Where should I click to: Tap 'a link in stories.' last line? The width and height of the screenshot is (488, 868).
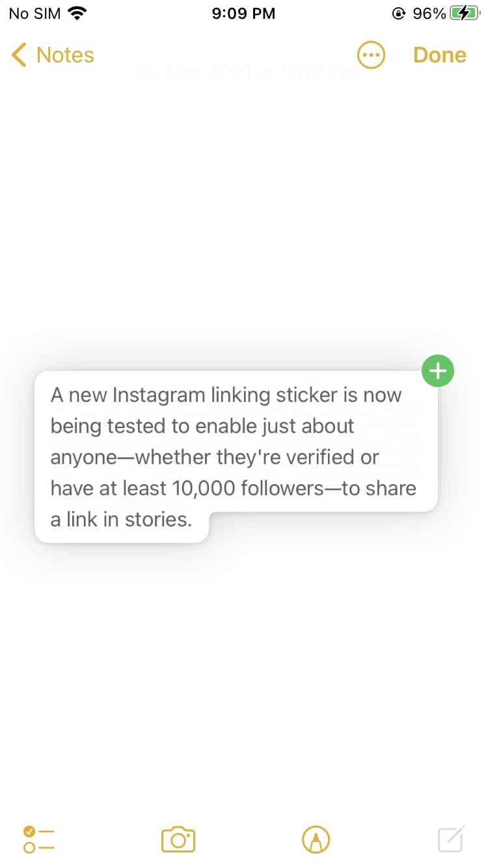click(121, 520)
